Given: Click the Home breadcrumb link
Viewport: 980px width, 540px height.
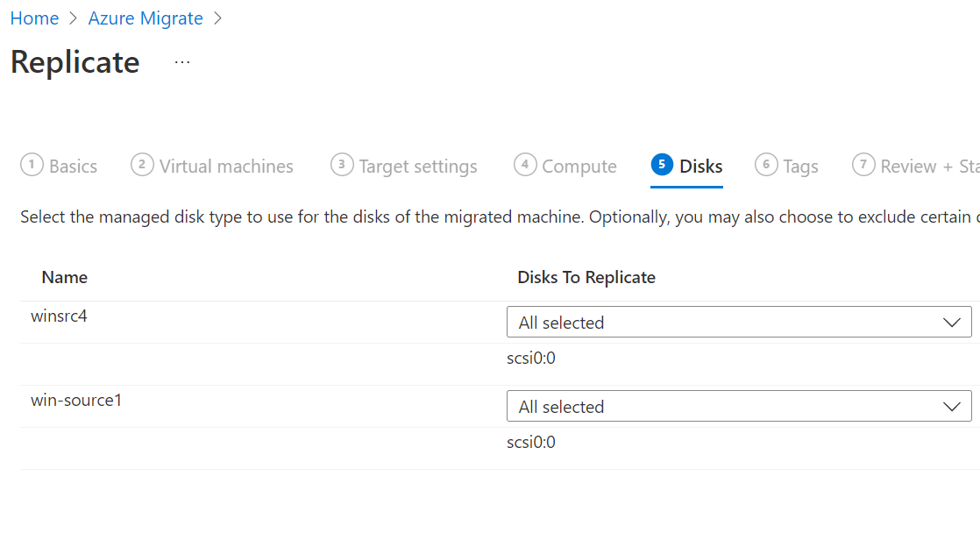Looking at the screenshot, I should 34,18.
